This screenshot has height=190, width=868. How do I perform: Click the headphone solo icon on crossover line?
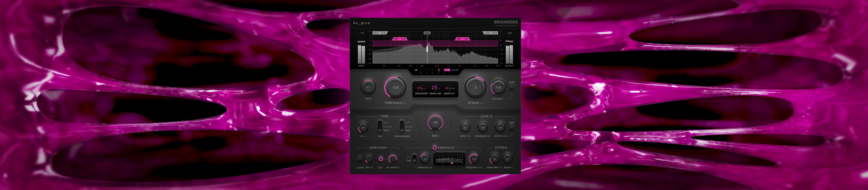427,33
